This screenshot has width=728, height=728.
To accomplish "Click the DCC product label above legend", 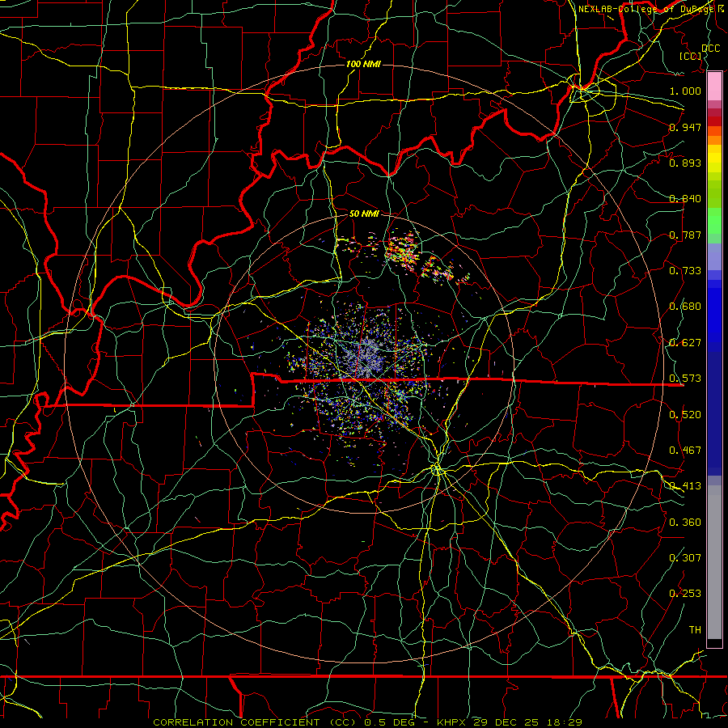I will 710,48.
